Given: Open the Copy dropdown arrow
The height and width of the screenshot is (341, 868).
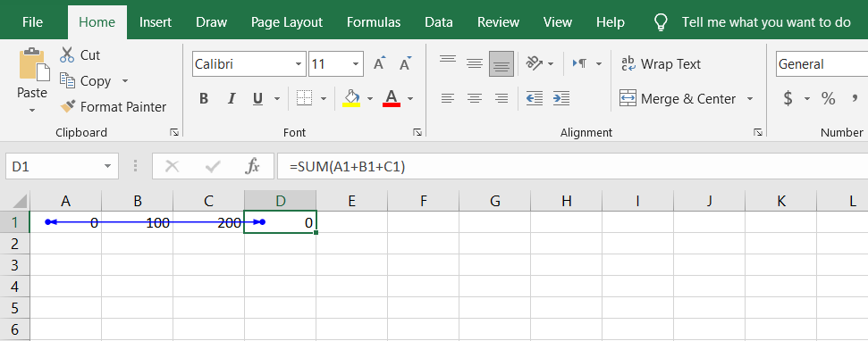Looking at the screenshot, I should pos(124,80).
